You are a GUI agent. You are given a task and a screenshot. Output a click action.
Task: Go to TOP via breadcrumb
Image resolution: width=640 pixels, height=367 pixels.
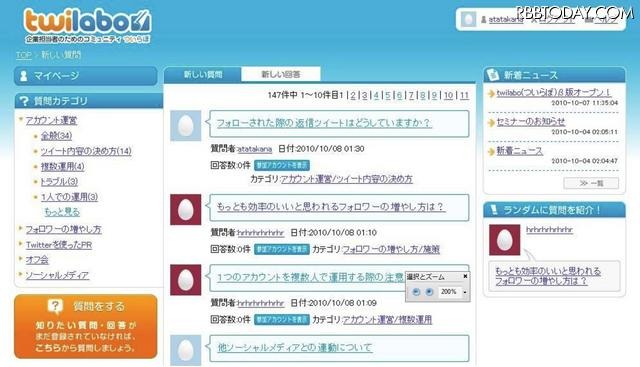click(x=23, y=55)
